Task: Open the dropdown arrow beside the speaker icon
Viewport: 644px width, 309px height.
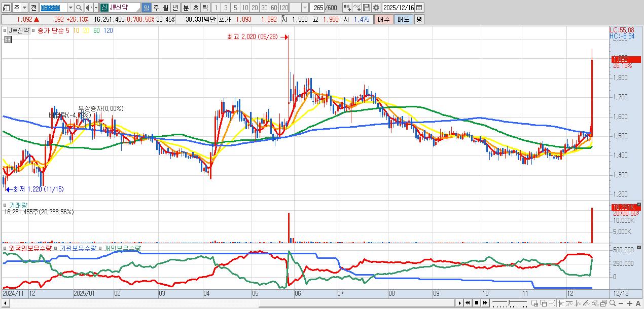Action: click(x=96, y=8)
